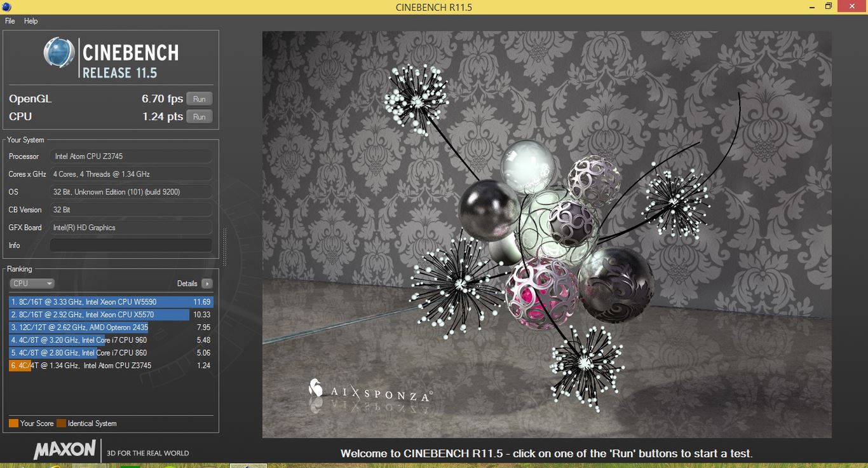Click the rendered AIXSPONZA scene image
Screen dimensions: 868x468
[x=546, y=235]
